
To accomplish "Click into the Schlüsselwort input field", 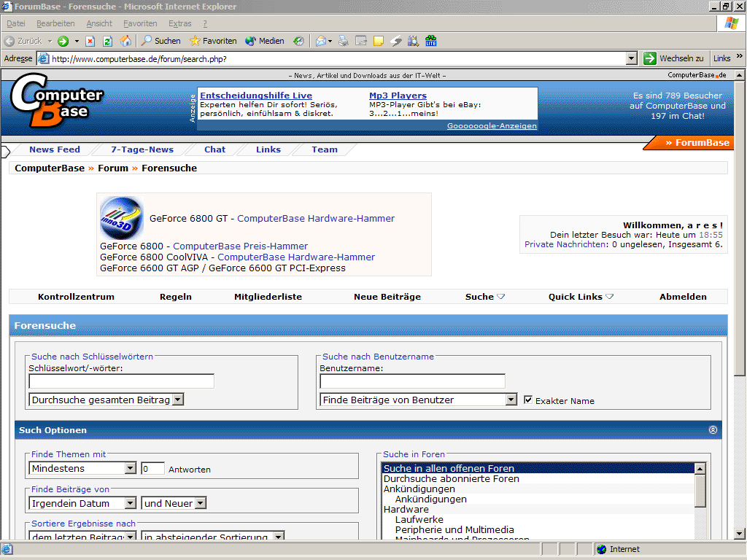I will (x=122, y=381).
